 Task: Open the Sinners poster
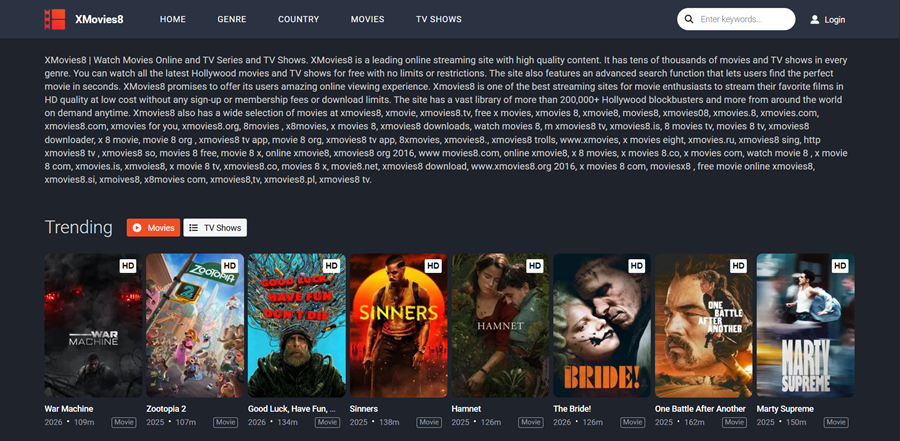pyautogui.click(x=398, y=326)
